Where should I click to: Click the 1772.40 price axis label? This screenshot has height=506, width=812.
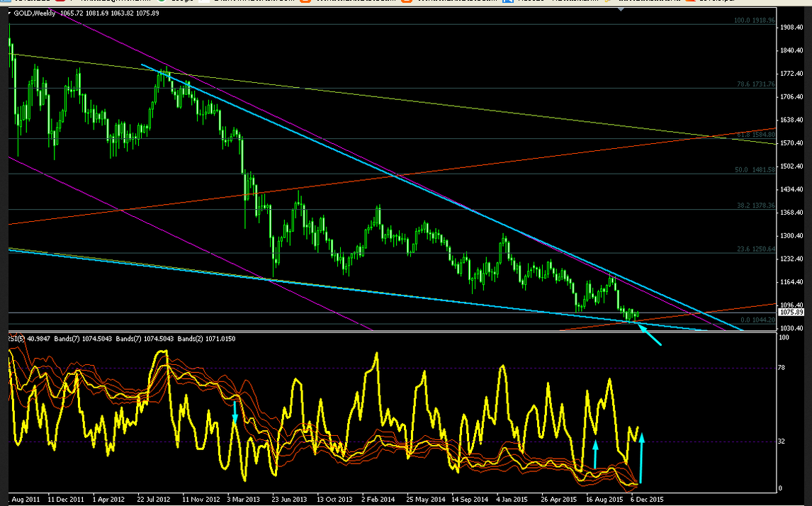tap(791, 74)
